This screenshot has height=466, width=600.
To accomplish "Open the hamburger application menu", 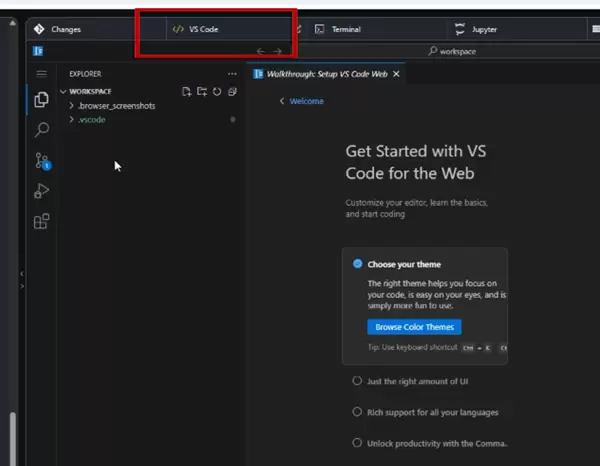I will coord(41,74).
